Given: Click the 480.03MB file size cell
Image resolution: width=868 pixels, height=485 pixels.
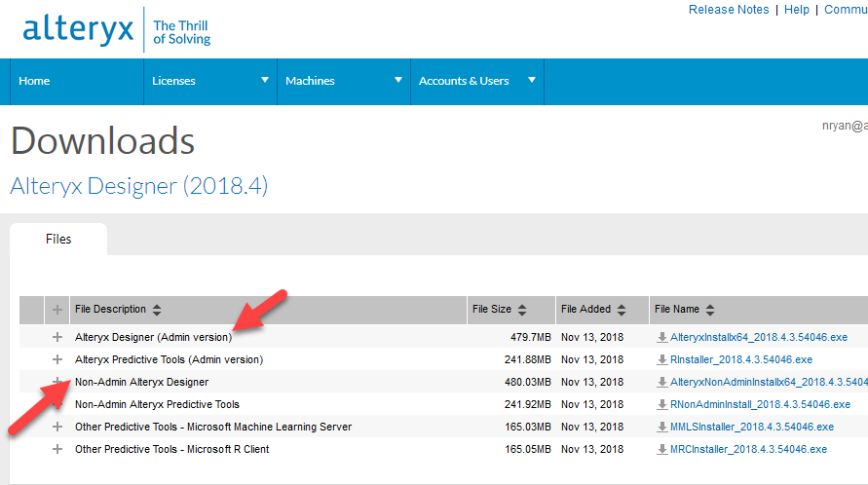Looking at the screenshot, I should 528,382.
